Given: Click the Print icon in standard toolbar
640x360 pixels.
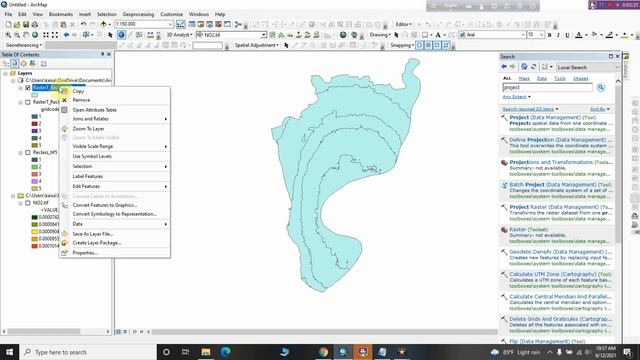Looking at the screenshot, I should pyautogui.click(x=35, y=24).
